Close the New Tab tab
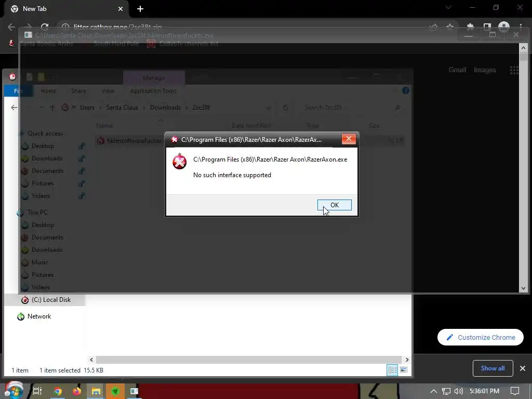532x399 pixels. coord(121,9)
